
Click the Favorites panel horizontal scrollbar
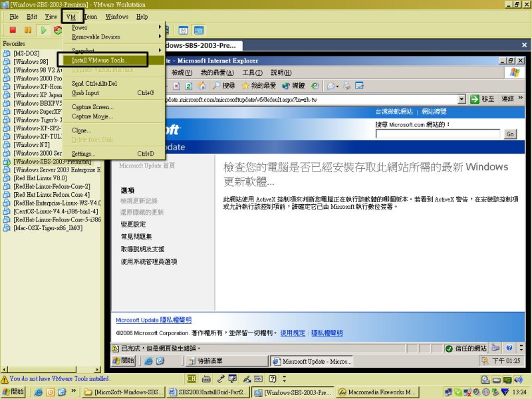(x=51, y=369)
